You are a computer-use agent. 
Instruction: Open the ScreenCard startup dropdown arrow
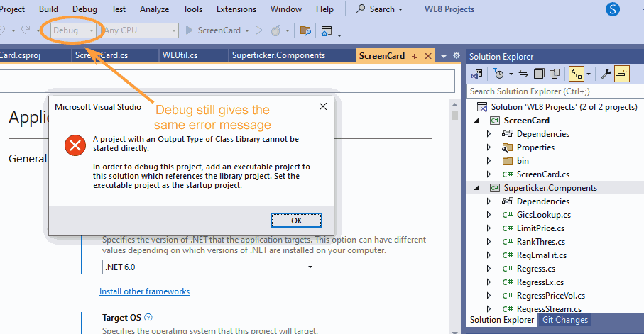click(247, 30)
